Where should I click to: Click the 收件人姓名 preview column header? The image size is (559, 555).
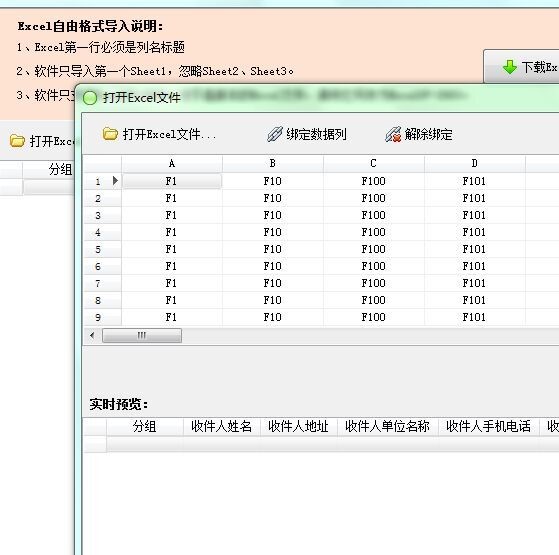point(222,426)
